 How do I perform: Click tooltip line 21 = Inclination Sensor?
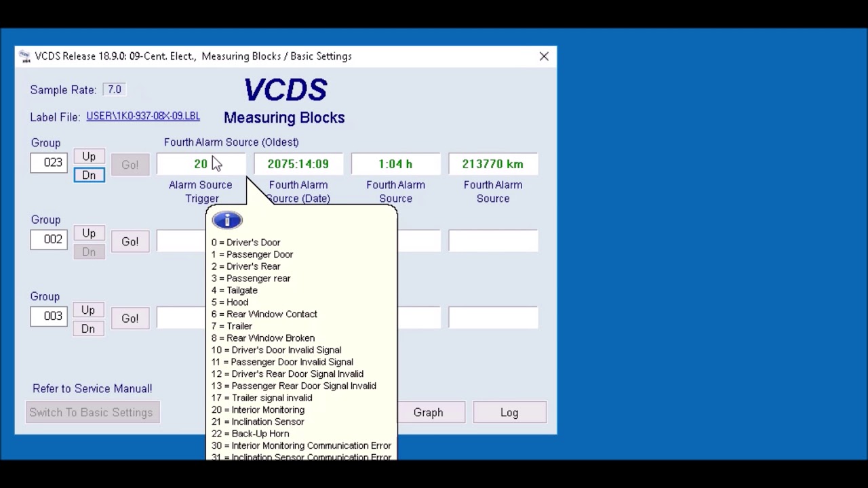pos(258,422)
